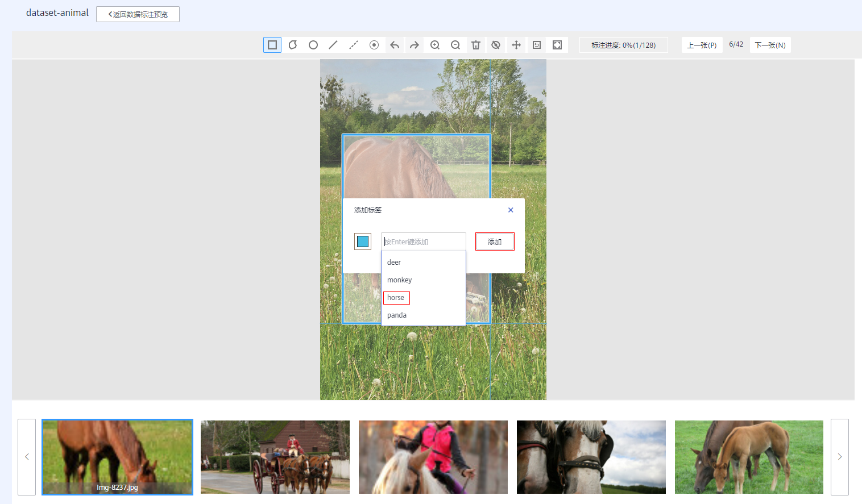
Task: Click the undo arrow icon
Action: coord(395,45)
